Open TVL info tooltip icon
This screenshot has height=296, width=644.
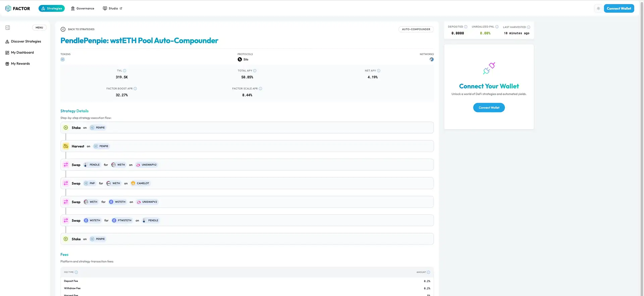pos(125,71)
